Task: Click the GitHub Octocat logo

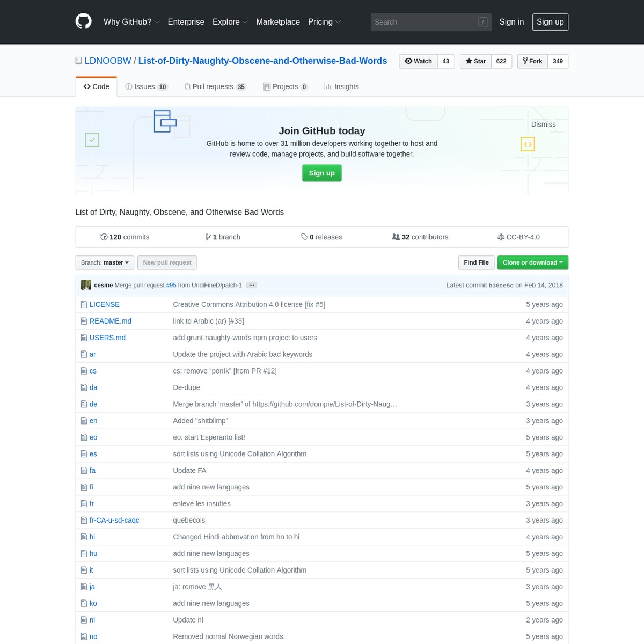Action: [83, 21]
